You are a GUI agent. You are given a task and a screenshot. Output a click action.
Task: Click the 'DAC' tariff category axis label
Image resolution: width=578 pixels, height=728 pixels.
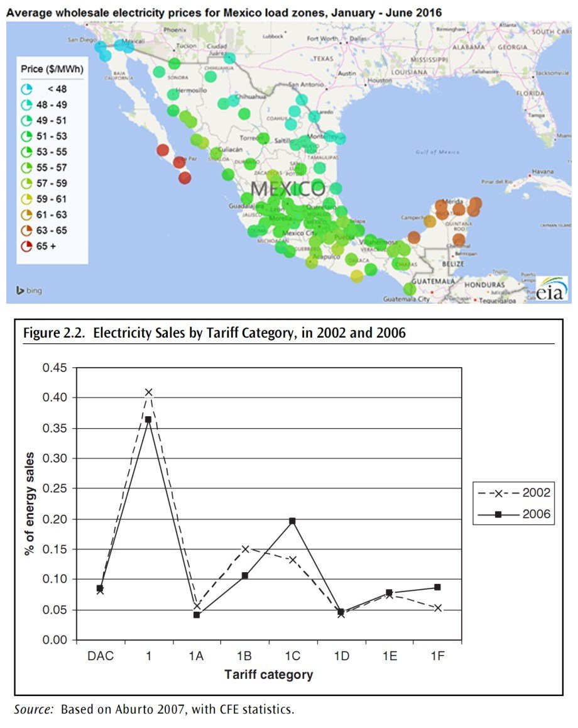coord(100,656)
